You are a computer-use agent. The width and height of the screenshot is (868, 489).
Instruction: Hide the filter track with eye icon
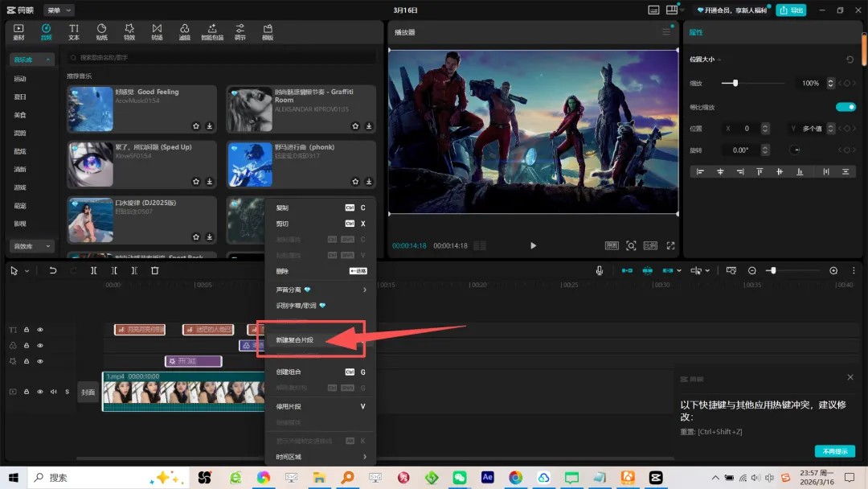(40, 346)
